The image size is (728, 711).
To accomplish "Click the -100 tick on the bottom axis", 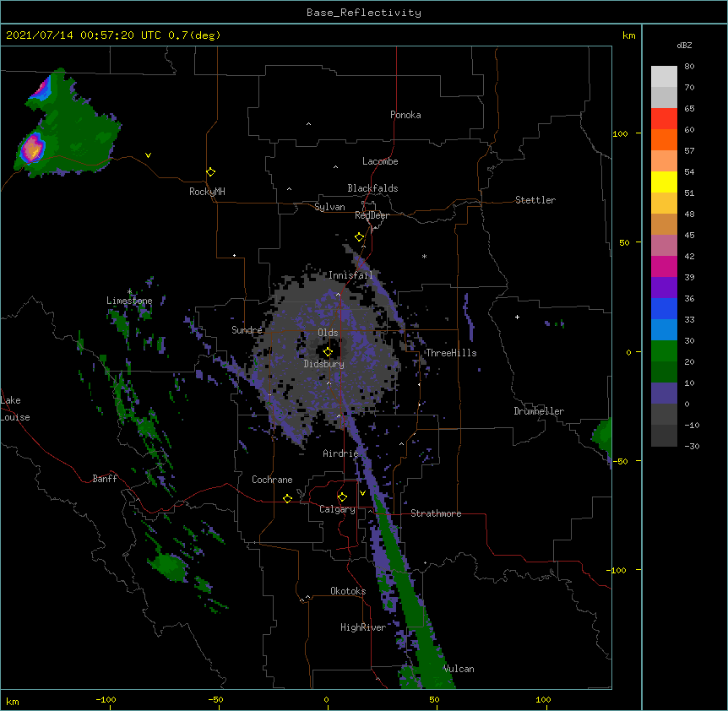I will coord(106,699).
